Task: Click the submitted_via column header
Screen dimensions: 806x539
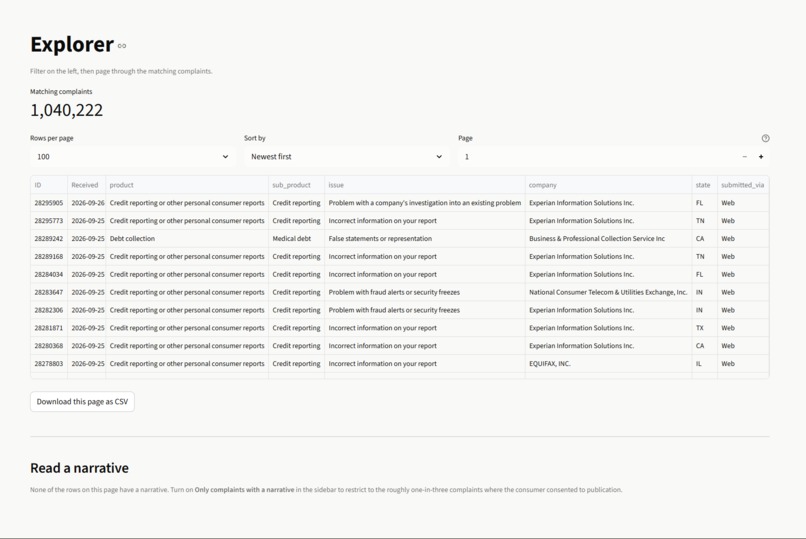Action: click(x=743, y=185)
